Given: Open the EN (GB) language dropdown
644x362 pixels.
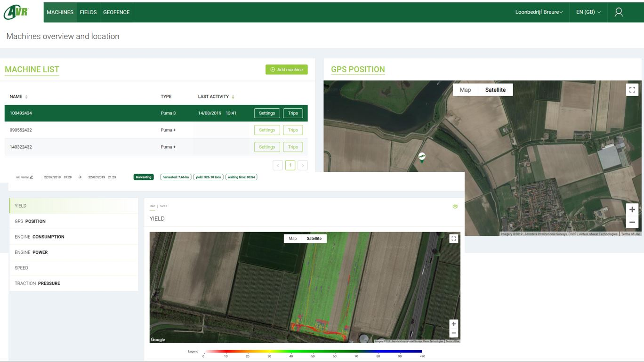Looking at the screenshot, I should click(588, 12).
